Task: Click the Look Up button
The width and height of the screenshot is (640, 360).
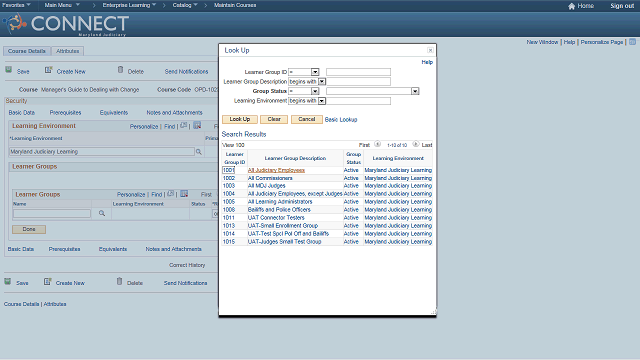Action: tap(240, 119)
